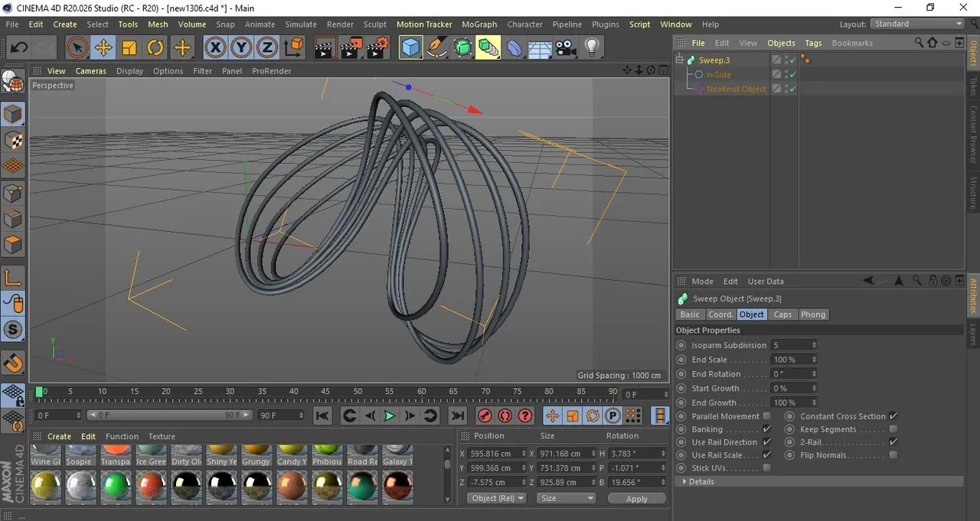Enable the Parallel Movement checkbox
980x521 pixels.
pyautogui.click(x=767, y=416)
